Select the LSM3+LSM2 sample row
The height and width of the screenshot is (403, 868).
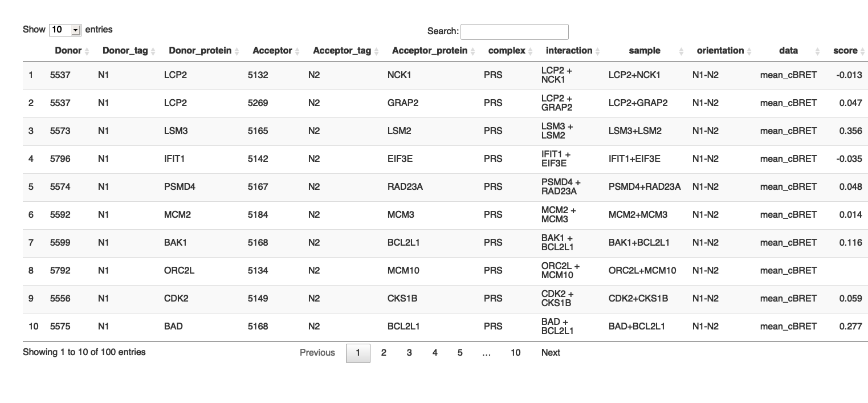635,131
